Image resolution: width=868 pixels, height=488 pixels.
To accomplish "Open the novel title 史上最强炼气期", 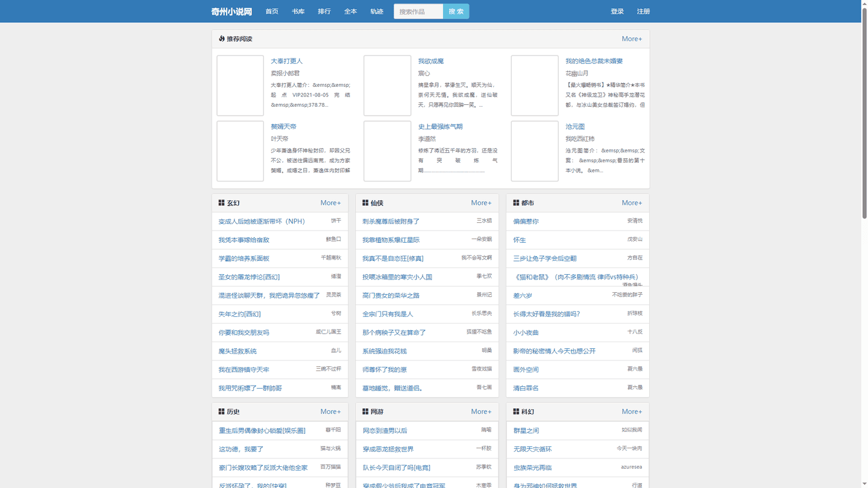I will pyautogui.click(x=440, y=127).
